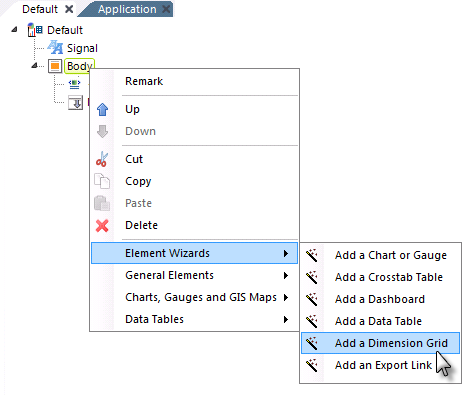
Task: Expand Data Tables submenu arrow
Action: coord(286,319)
